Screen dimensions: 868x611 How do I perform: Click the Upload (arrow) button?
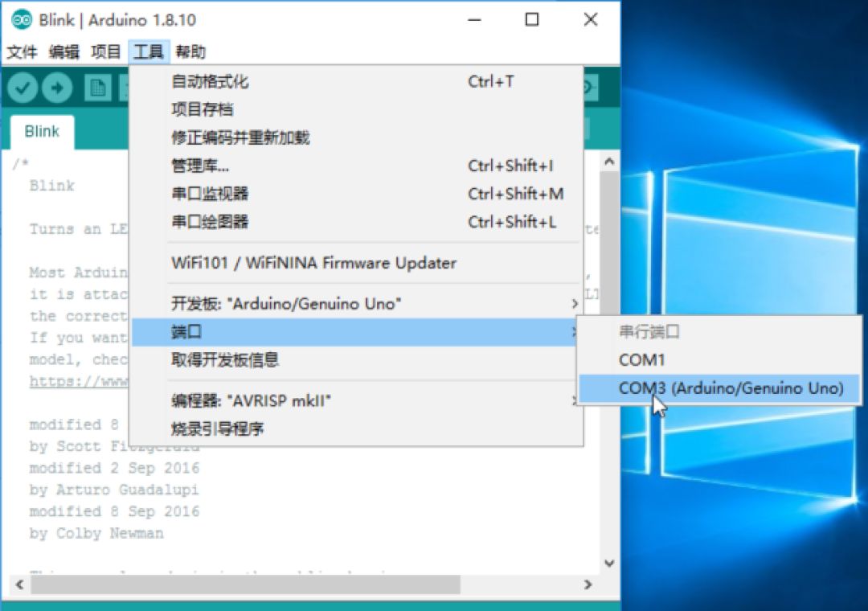click(x=57, y=88)
